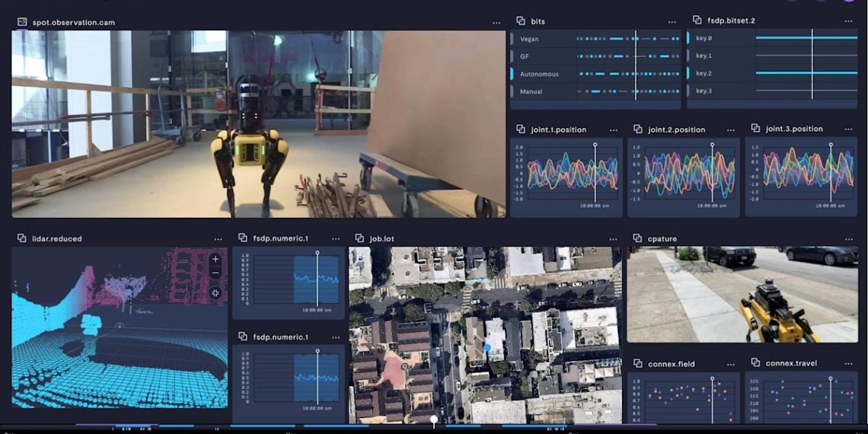Click the panel icon beside connex.travel
The width and height of the screenshot is (868, 434).
pos(755,362)
